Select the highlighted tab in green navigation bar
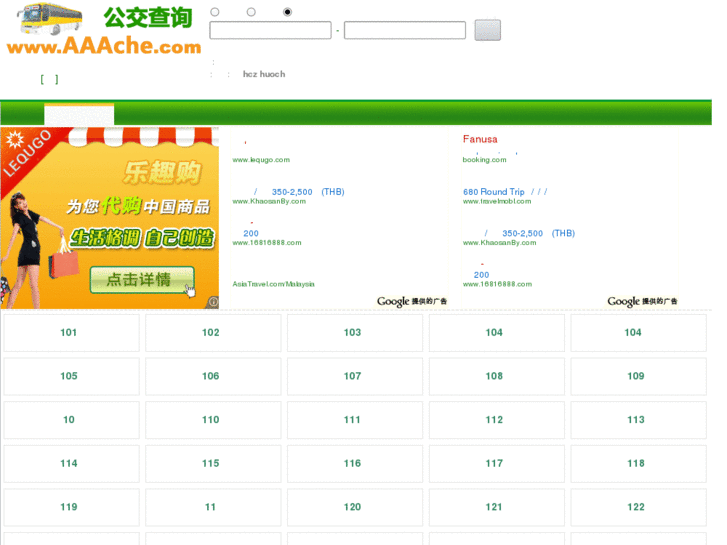The width and height of the screenshot is (727, 545). pos(79,115)
